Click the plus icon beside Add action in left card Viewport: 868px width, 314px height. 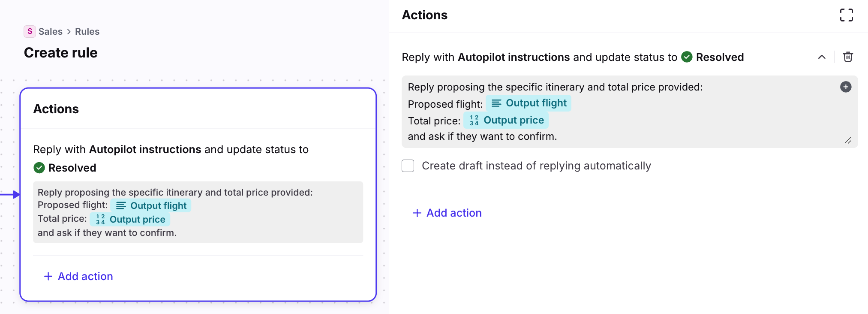(48, 277)
